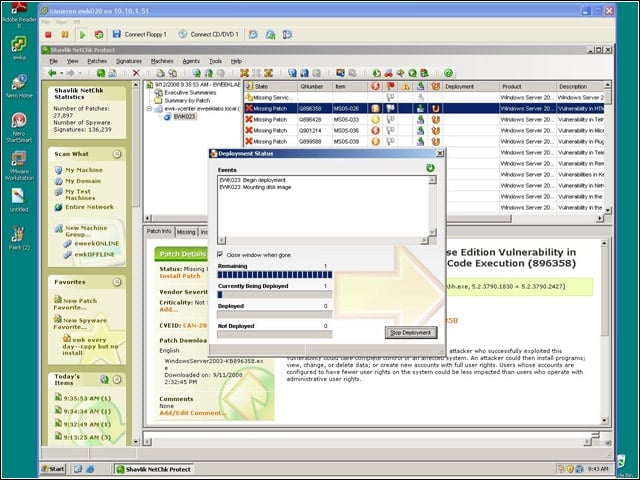Click New Machine Group link
Image resolution: width=640 pixels, height=480 pixels.
(81, 231)
